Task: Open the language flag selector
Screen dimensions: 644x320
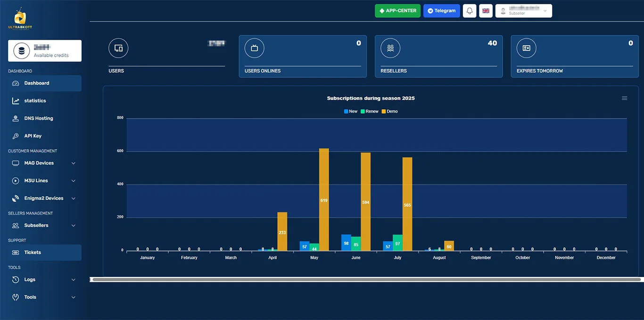Action: point(486,11)
